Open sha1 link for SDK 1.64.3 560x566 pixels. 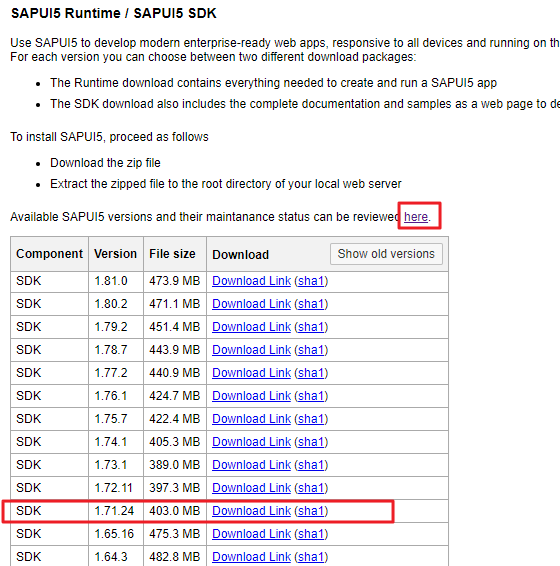point(311,557)
